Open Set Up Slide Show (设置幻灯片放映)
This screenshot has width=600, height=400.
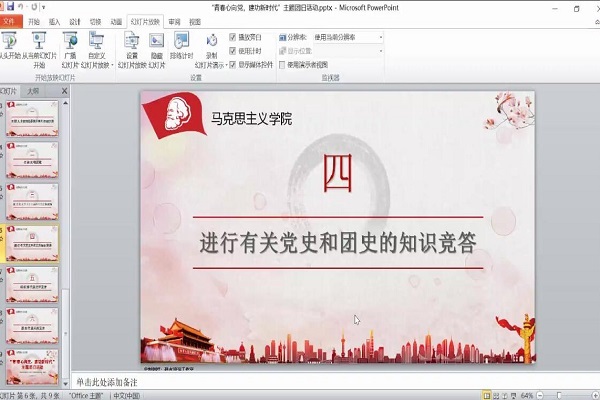point(132,50)
